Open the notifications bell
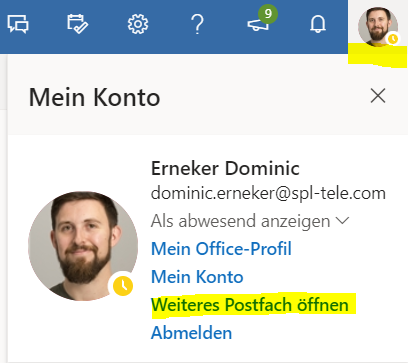Image resolution: width=408 pixels, height=363 pixels. [x=318, y=24]
